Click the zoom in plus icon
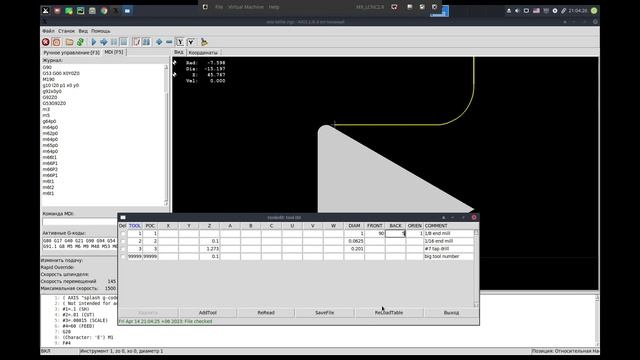640x360 pixels. click(159, 42)
